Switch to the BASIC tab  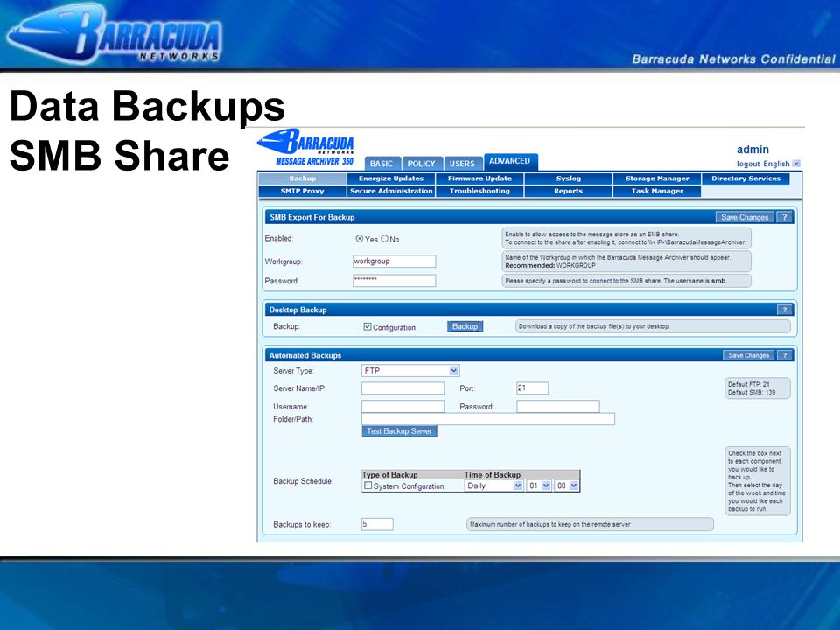coord(382,164)
